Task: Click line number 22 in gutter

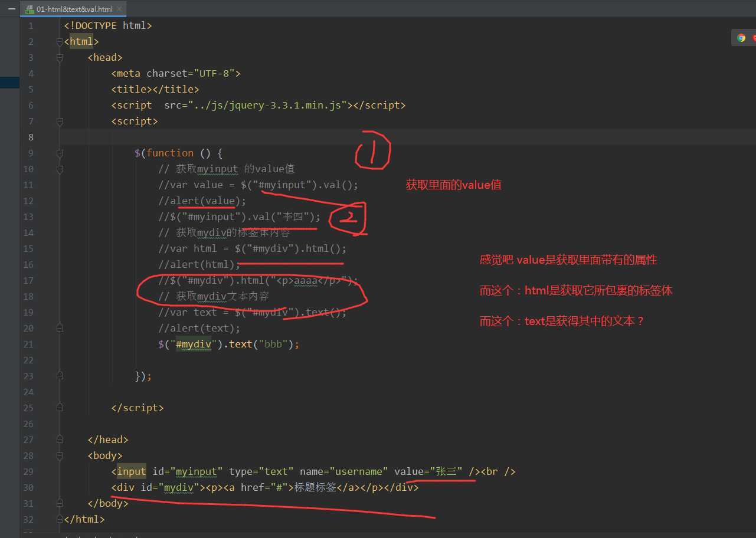Action: click(x=28, y=360)
